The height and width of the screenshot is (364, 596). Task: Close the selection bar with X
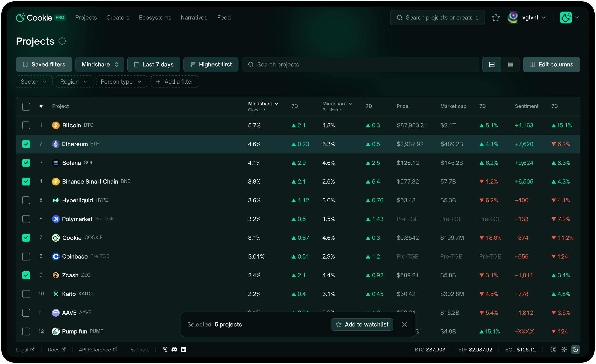(x=404, y=324)
